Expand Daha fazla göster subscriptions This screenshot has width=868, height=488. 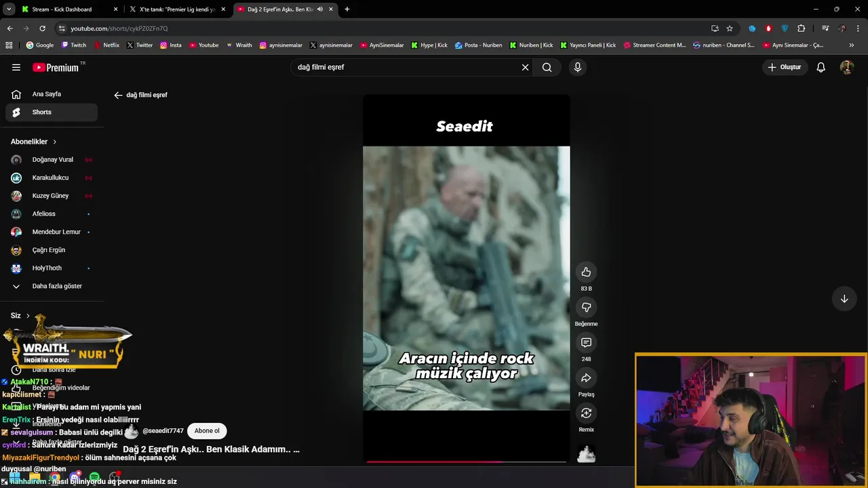[52, 286]
